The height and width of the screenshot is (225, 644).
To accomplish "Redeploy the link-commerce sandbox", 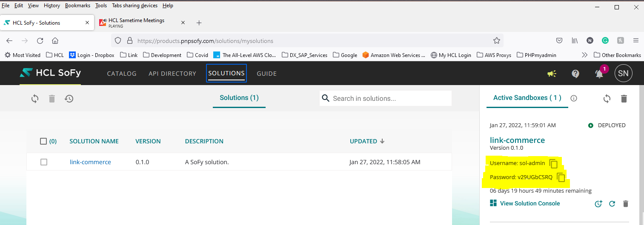I will point(612,204).
